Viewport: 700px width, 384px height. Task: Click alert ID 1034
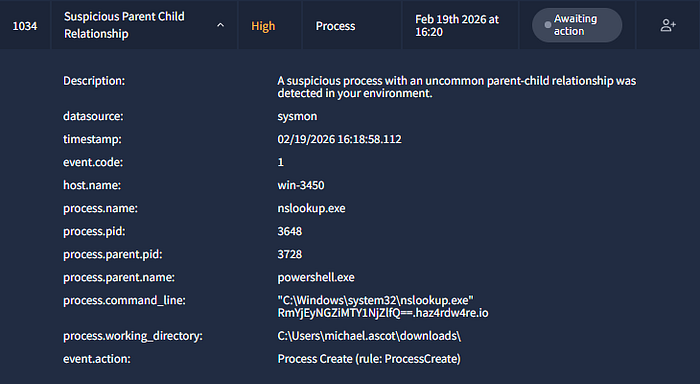click(25, 26)
